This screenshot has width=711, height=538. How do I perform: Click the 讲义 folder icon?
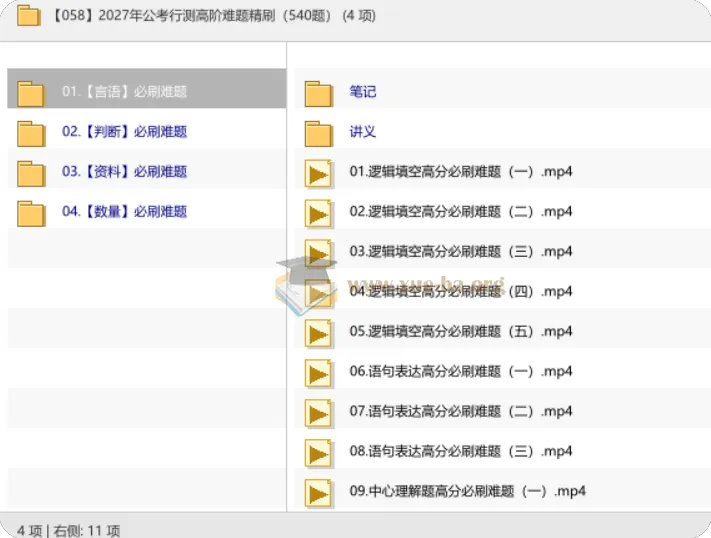tap(319, 134)
